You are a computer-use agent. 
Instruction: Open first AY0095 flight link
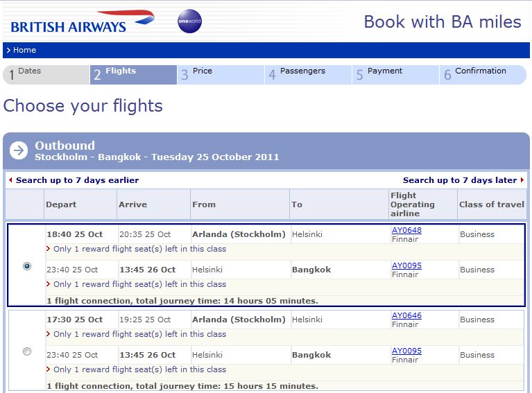tap(406, 265)
